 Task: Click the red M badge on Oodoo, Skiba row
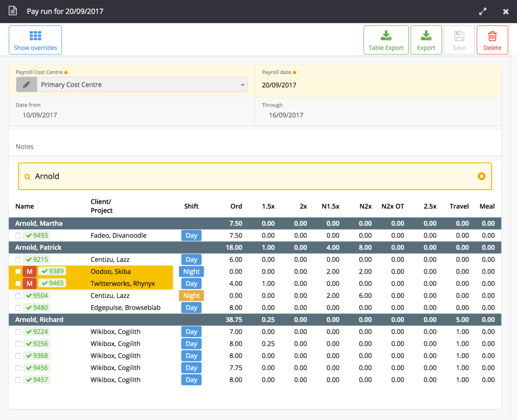pyautogui.click(x=29, y=271)
